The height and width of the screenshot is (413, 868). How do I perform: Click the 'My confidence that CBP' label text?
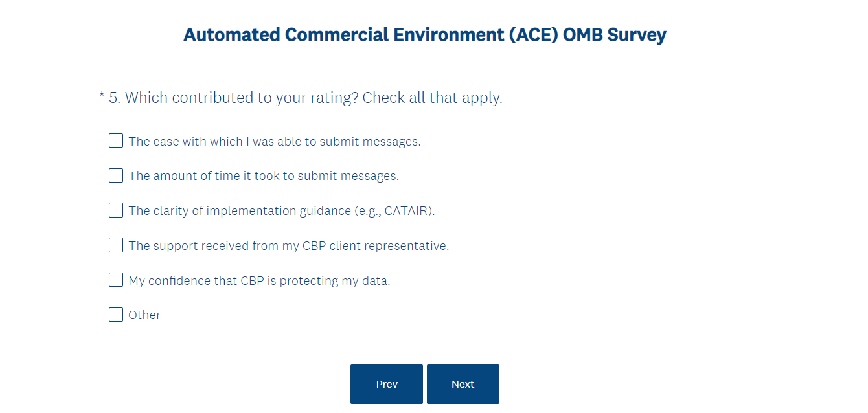point(259,281)
